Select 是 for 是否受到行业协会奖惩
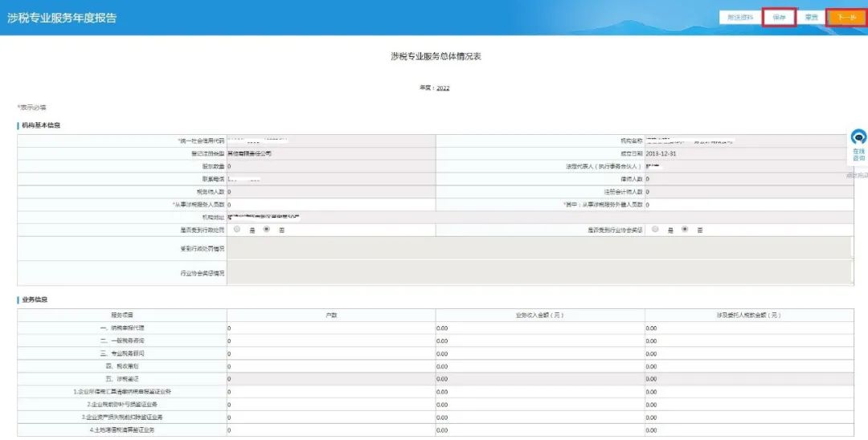The width and height of the screenshot is (868, 440). coord(656,230)
